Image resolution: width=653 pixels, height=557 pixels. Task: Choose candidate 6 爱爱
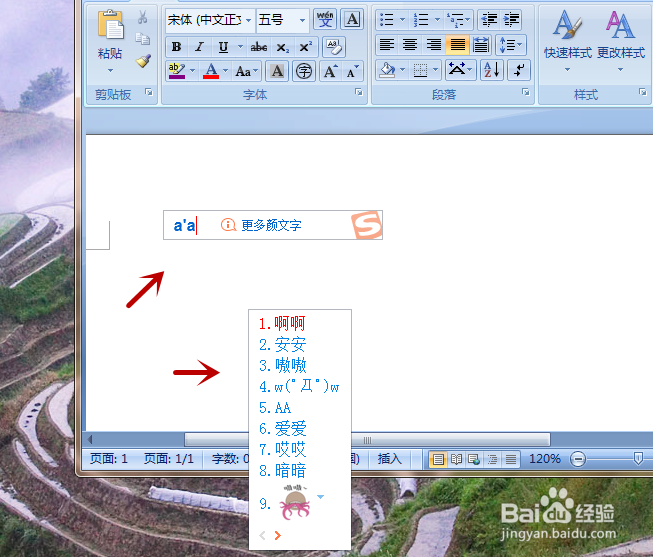pyautogui.click(x=282, y=428)
